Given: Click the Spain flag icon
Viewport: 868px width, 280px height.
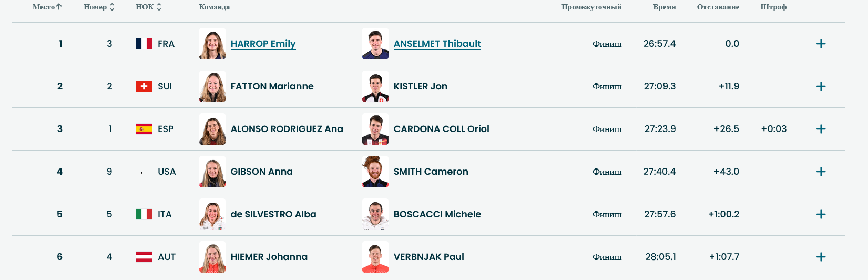Looking at the screenshot, I should pos(144,129).
